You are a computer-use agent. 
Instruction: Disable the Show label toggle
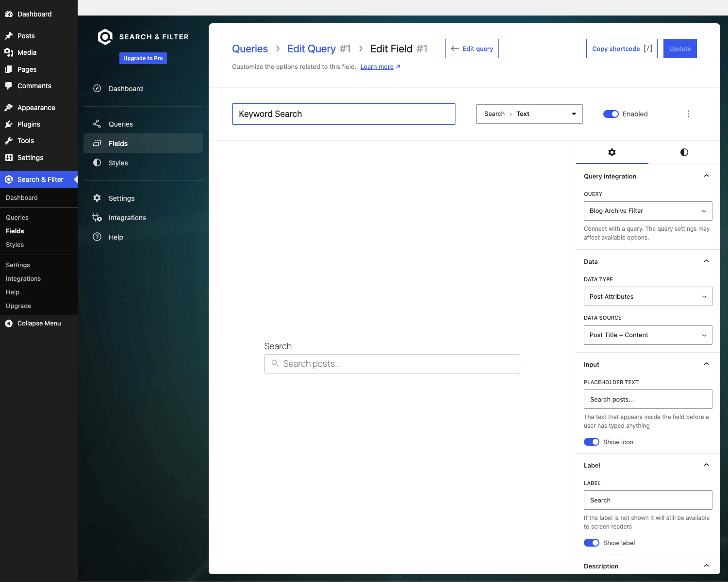click(592, 543)
